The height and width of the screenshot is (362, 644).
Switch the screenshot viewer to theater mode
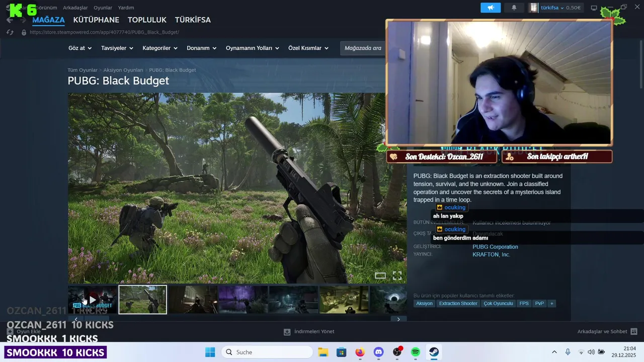pyautogui.click(x=380, y=276)
